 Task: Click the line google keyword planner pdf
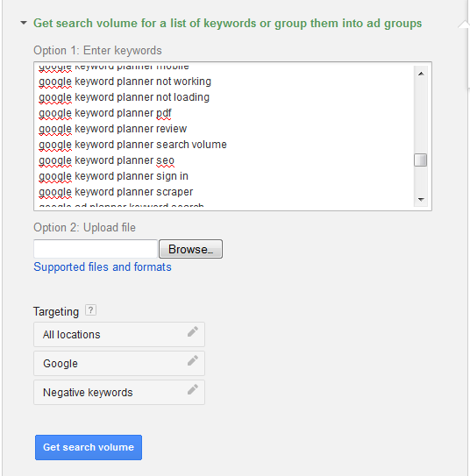105,113
